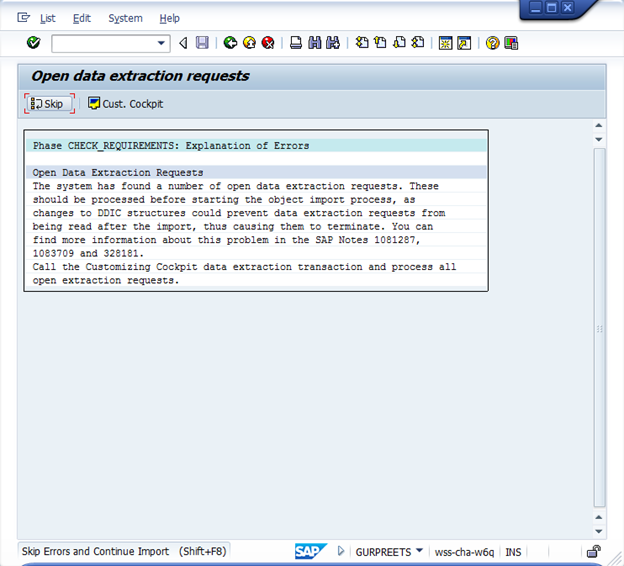Click the menu bar window control icon
Image resolution: width=624 pixels, height=566 pixels.
(x=23, y=18)
